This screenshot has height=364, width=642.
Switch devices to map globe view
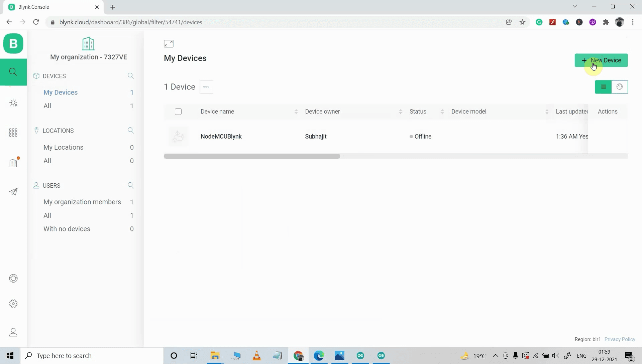tap(620, 87)
